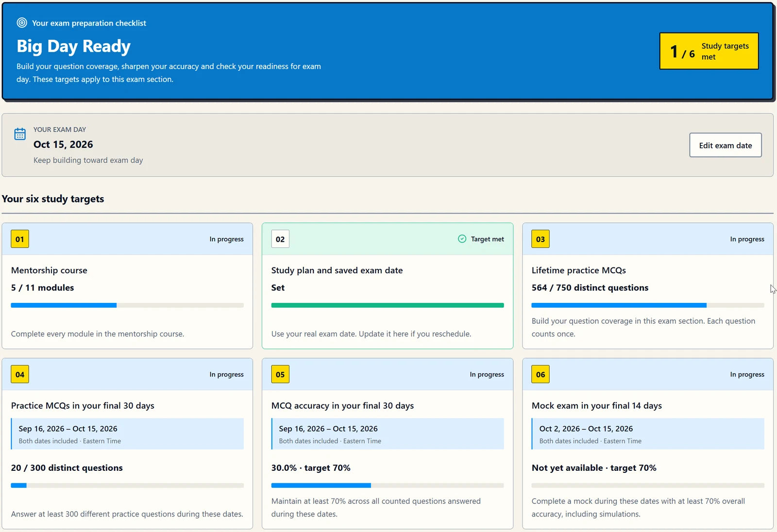
Task: Click the Your six study targets heading
Action: tap(53, 199)
